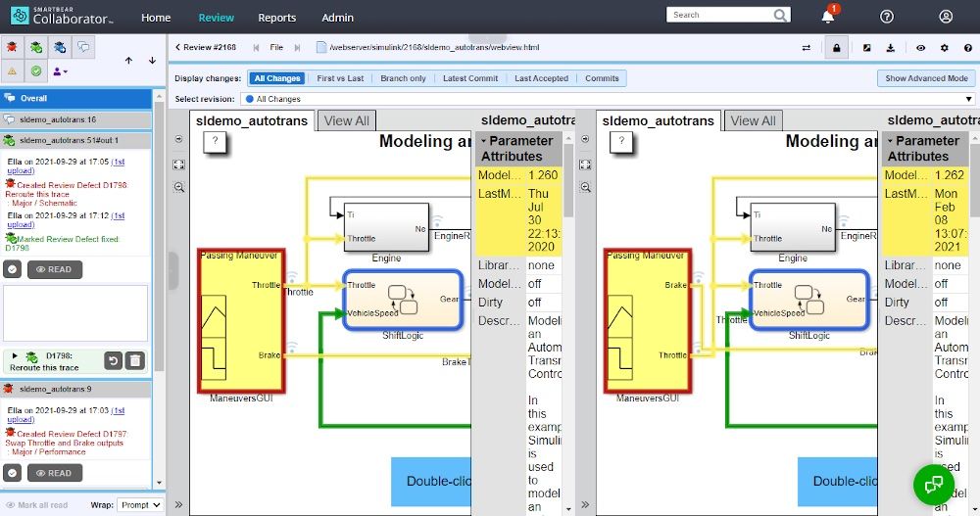Switch to the left 'View All' tab

(347, 120)
